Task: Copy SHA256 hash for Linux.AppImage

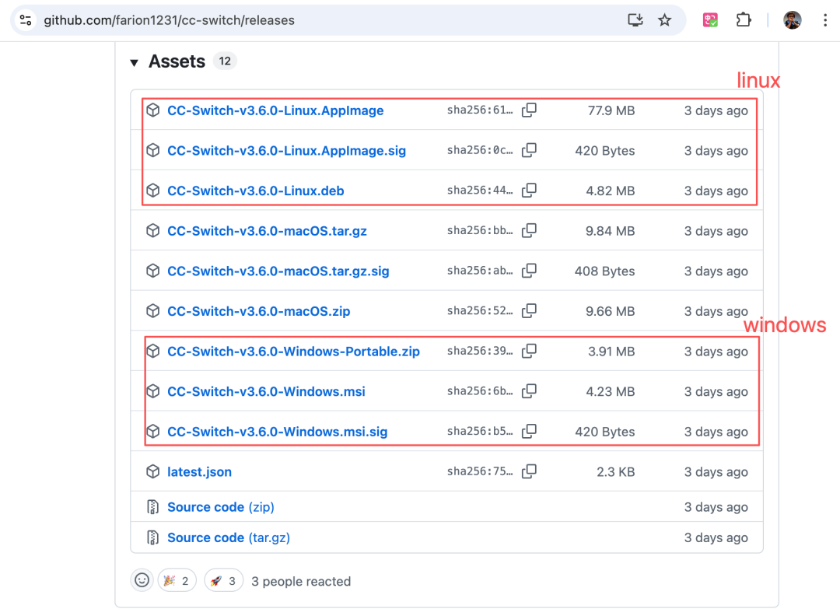Action: coord(529,110)
